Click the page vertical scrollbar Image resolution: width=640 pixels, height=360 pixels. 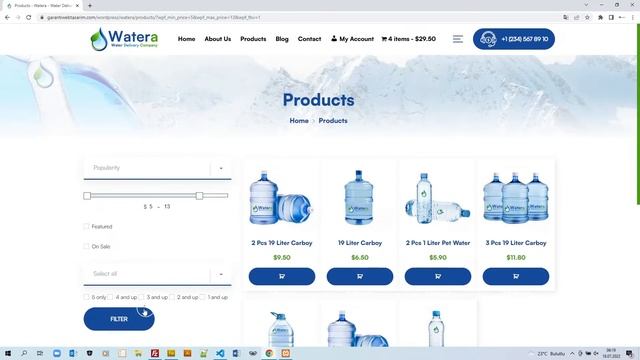(638, 114)
